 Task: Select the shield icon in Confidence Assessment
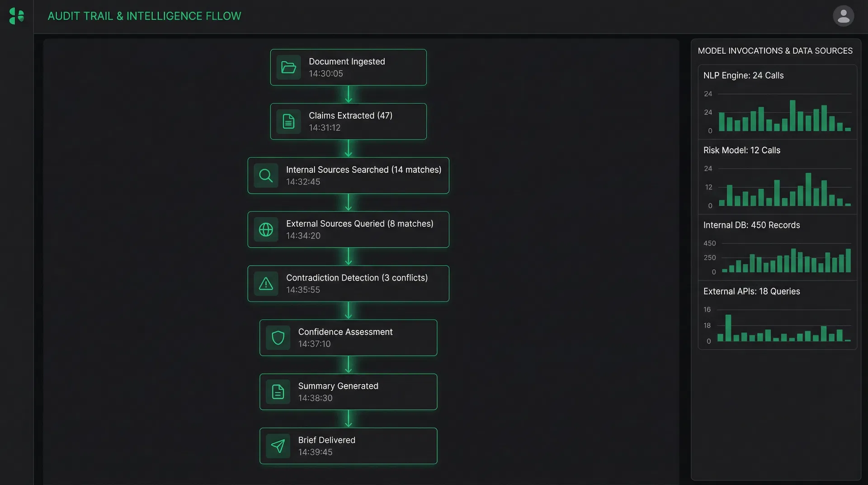point(278,338)
